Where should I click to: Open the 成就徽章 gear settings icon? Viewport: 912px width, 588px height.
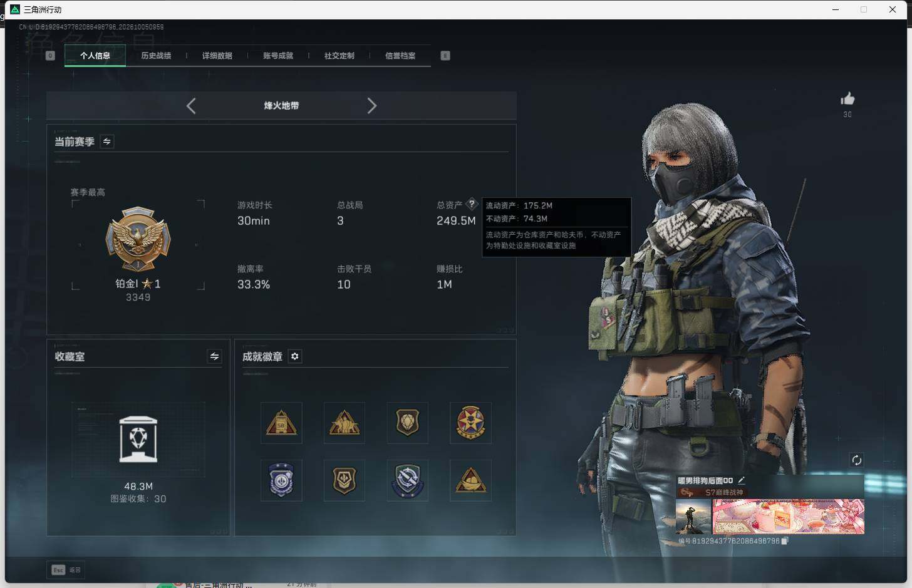coord(294,356)
